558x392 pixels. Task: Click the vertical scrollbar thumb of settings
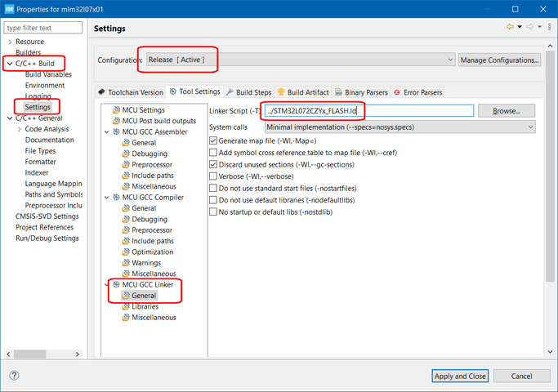point(550,167)
